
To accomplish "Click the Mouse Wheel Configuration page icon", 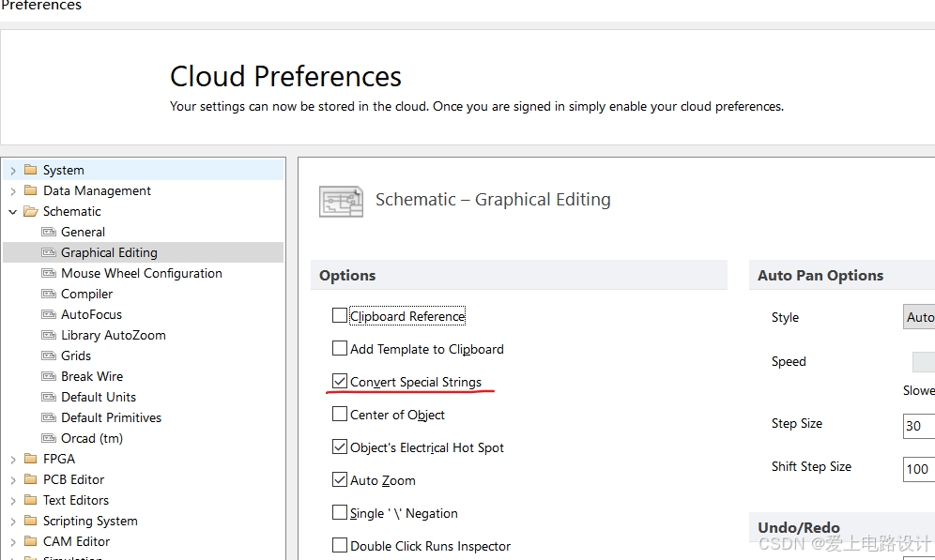I will pos(49,273).
